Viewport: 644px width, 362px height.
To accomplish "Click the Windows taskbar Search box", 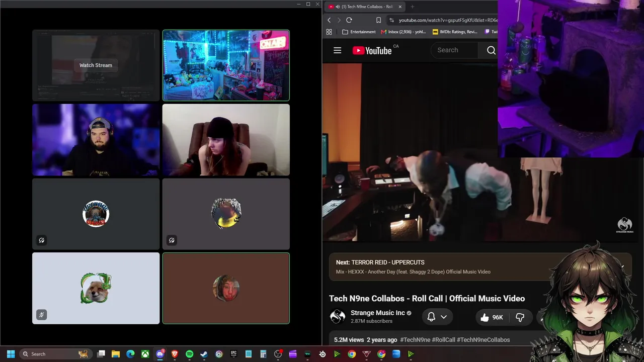I will [55, 354].
